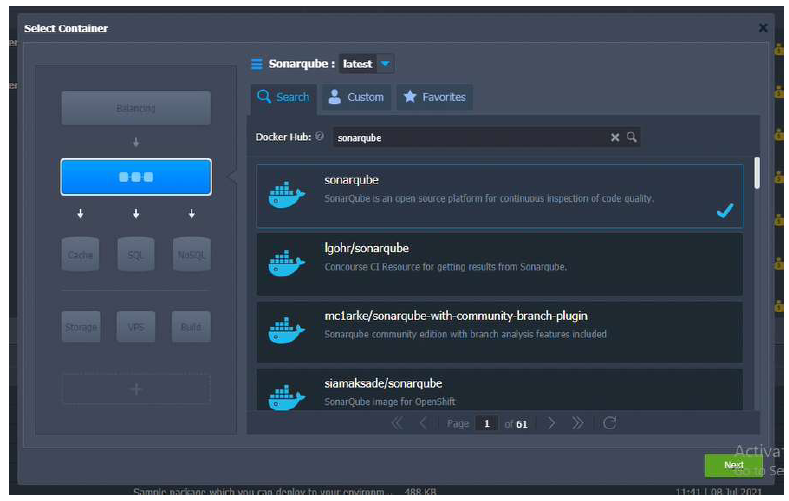The height and width of the screenshot is (501, 789).
Task: Switch to the Search tab
Action: (283, 97)
